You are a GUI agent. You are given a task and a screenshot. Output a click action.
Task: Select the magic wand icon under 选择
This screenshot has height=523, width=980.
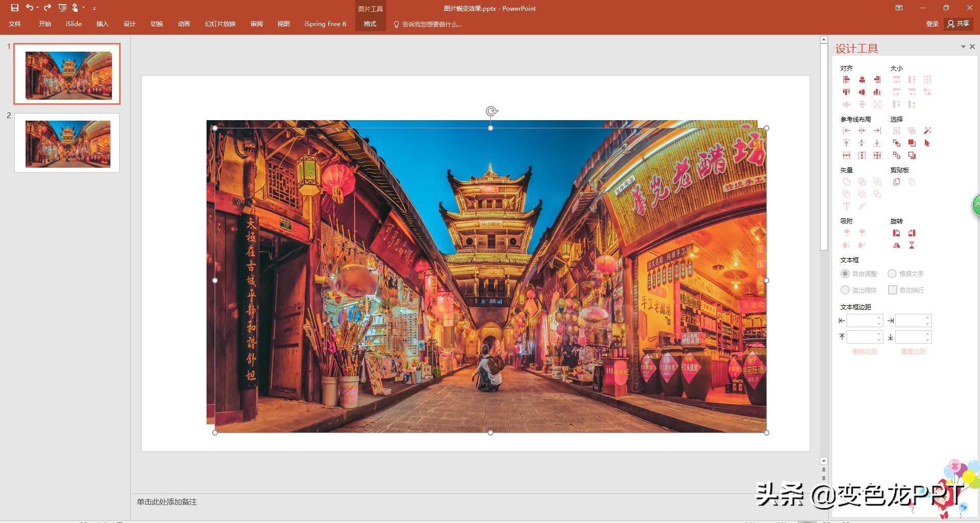click(926, 131)
